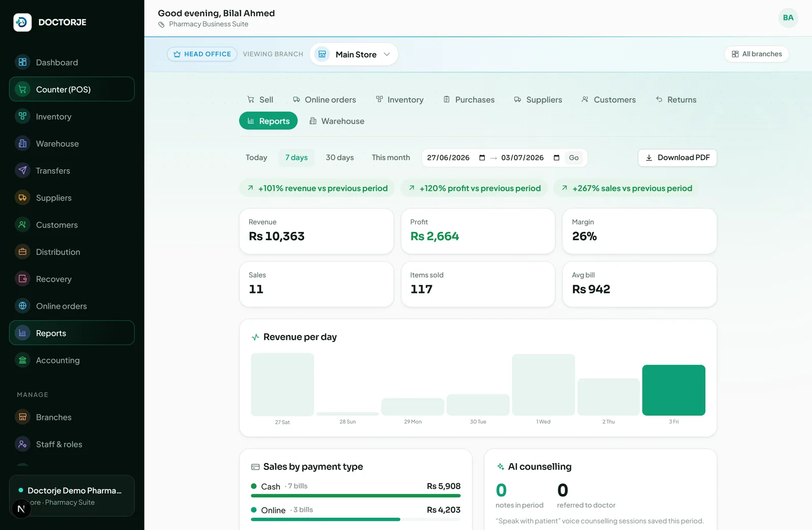The height and width of the screenshot is (530, 812).
Task: Select the Transfers paper-plane icon
Action: coord(22,171)
